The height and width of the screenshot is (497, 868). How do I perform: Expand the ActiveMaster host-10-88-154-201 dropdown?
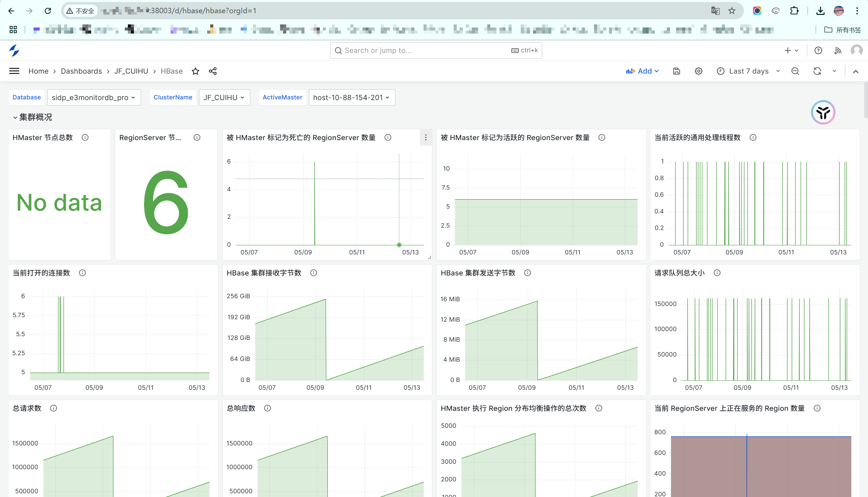pos(352,97)
